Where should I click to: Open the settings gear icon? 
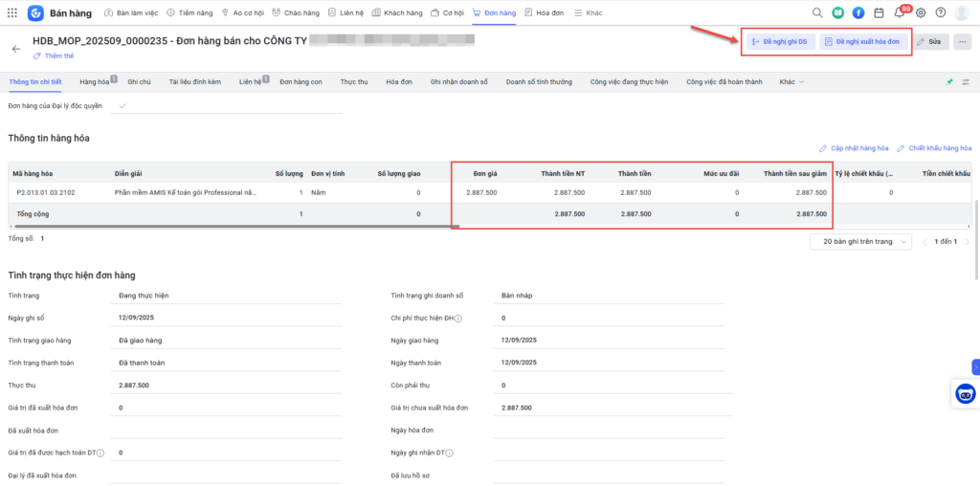click(921, 13)
